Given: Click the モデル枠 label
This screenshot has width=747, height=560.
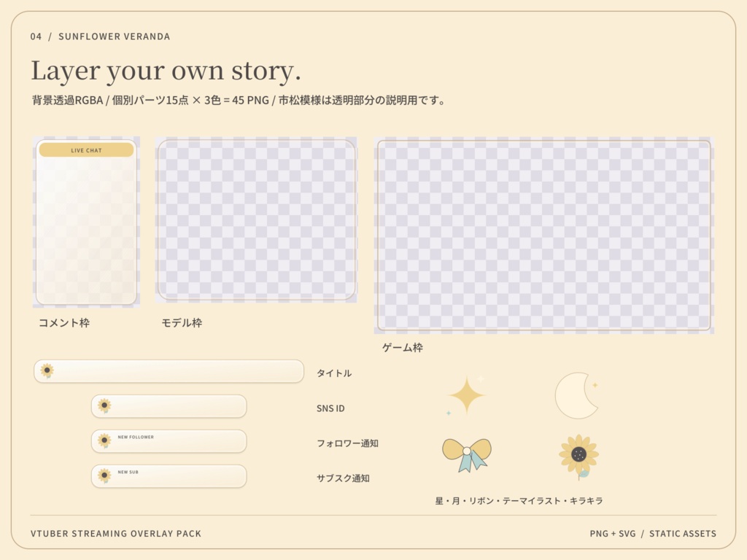Looking at the screenshot, I should point(182,323).
